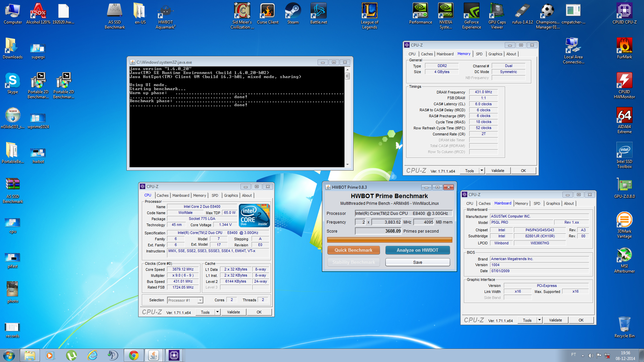Open the Alcohol 120% desktop icon

38,13
